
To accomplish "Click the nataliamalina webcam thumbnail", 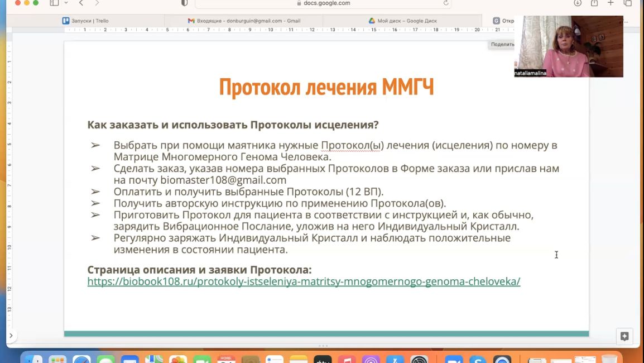I will coord(569,46).
